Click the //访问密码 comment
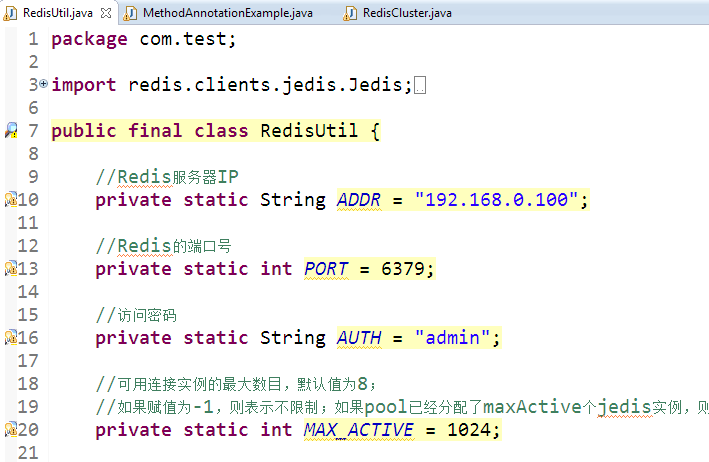 (136, 315)
